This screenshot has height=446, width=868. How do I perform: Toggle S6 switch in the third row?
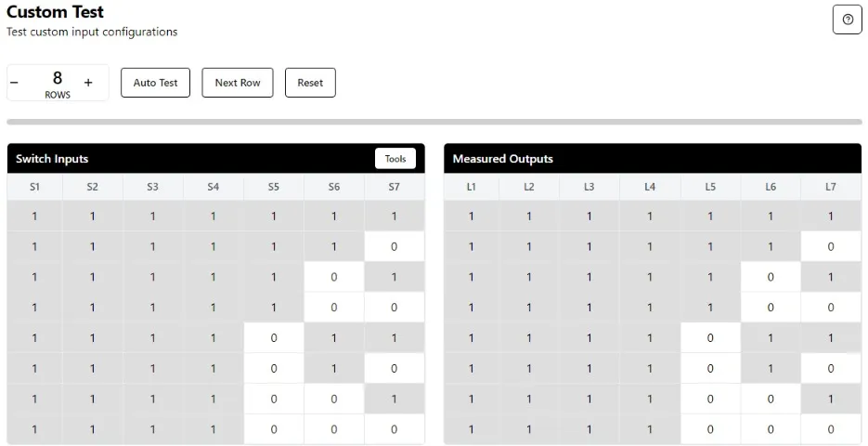coord(333,277)
